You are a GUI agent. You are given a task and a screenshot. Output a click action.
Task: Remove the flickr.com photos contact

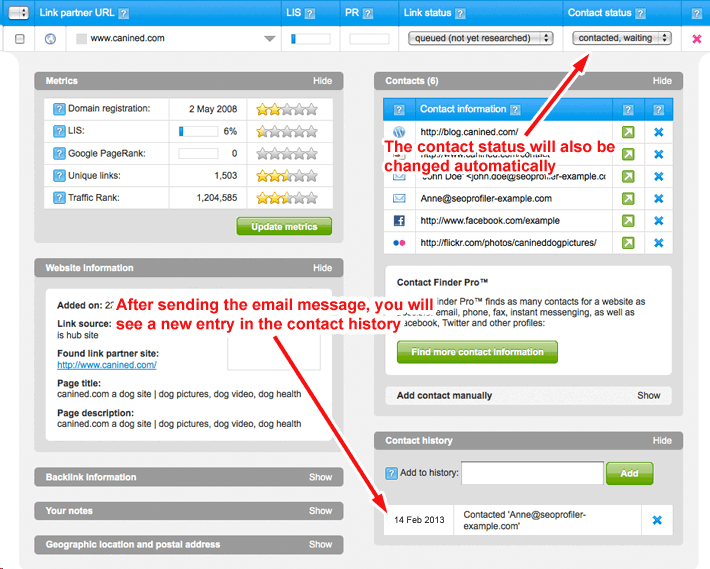[659, 243]
